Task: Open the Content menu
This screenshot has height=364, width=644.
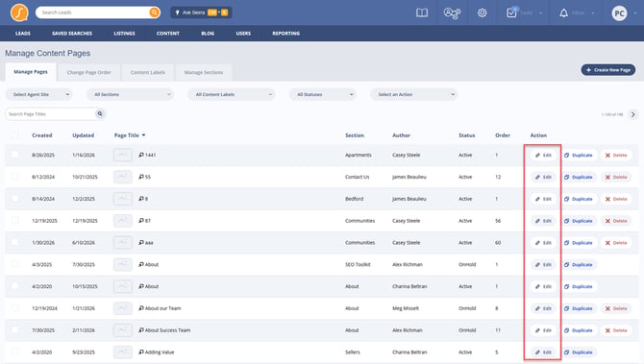Action: [x=168, y=34]
